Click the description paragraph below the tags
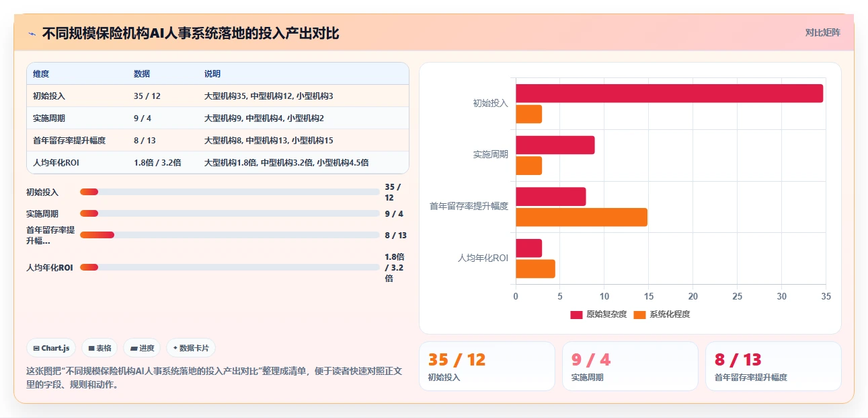868x418 pixels. tap(214, 378)
